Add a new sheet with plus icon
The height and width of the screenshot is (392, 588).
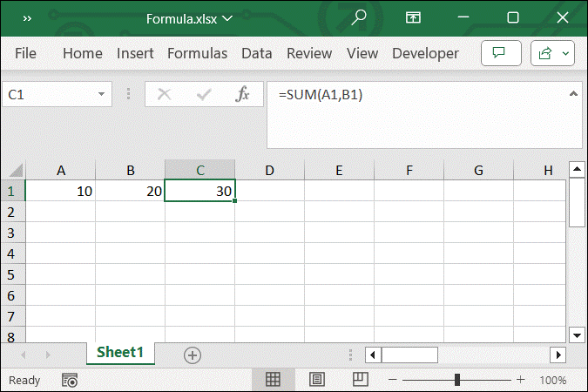click(x=193, y=355)
